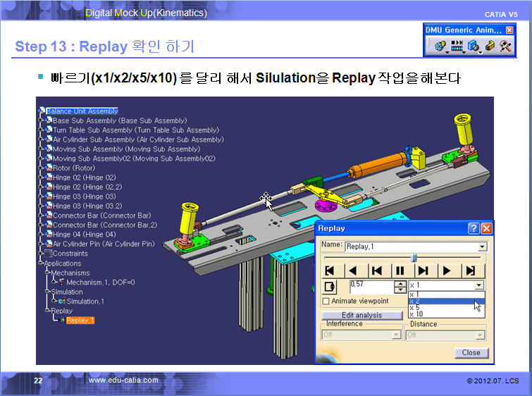This screenshot has width=532, height=396.
Task: Collapse the Simulation tree node
Action: tap(47, 292)
